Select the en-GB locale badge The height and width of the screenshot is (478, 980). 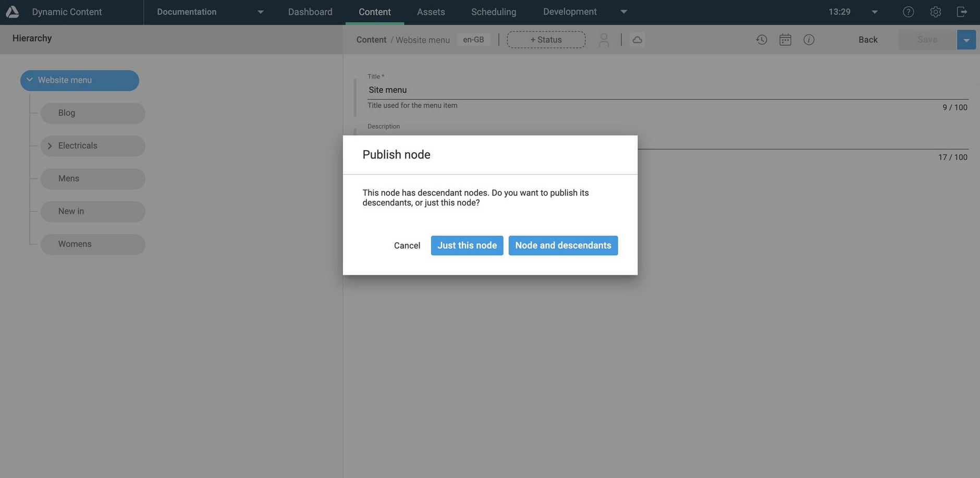click(473, 39)
